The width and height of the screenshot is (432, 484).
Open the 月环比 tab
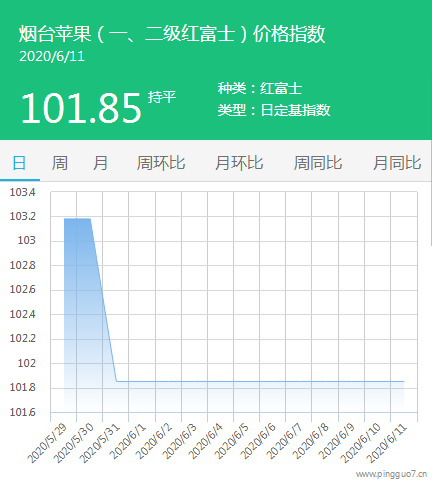coord(239,163)
